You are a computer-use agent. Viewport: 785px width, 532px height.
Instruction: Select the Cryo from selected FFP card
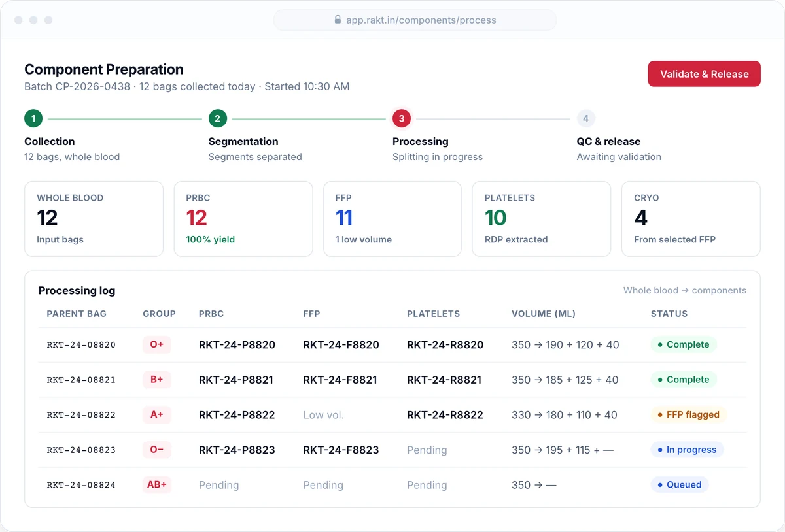click(x=691, y=219)
